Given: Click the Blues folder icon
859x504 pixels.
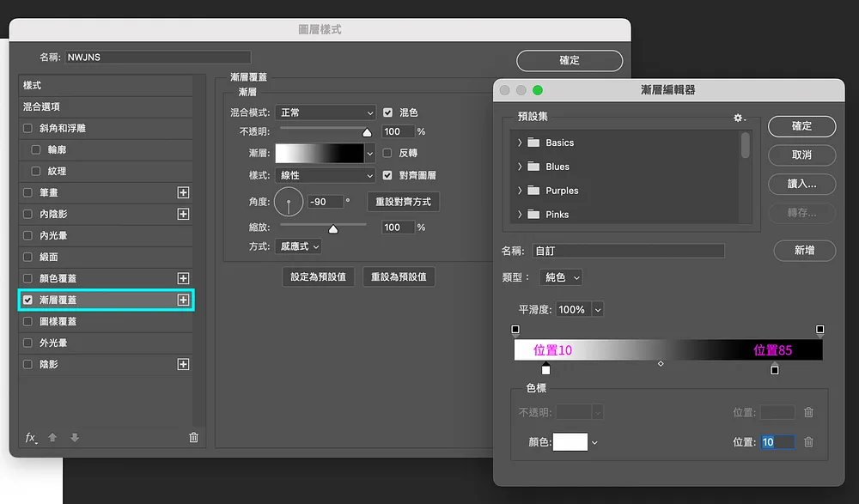Looking at the screenshot, I should (533, 167).
